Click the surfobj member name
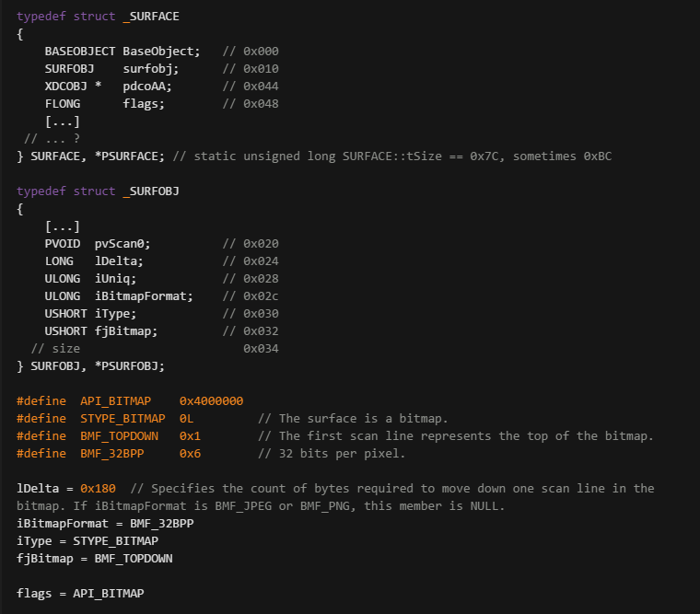Image resolution: width=700 pixels, height=614 pixels. click(150, 69)
